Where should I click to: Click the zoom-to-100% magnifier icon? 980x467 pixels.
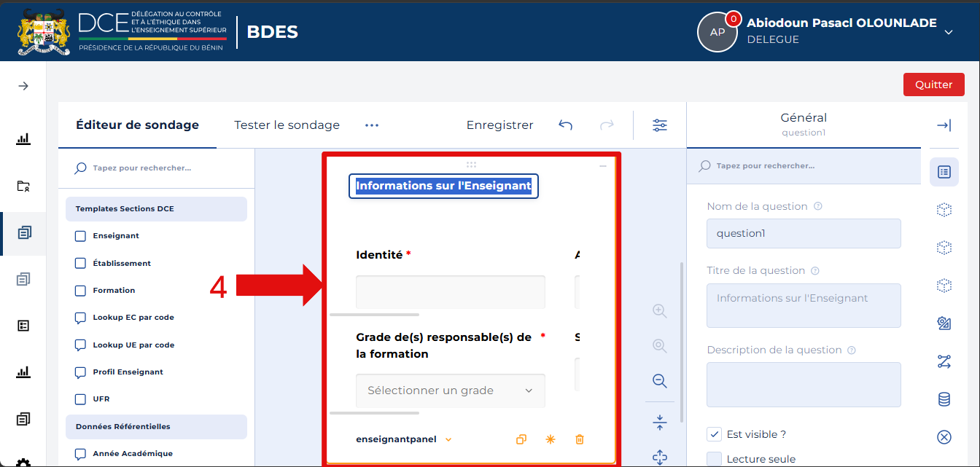pyautogui.click(x=660, y=345)
